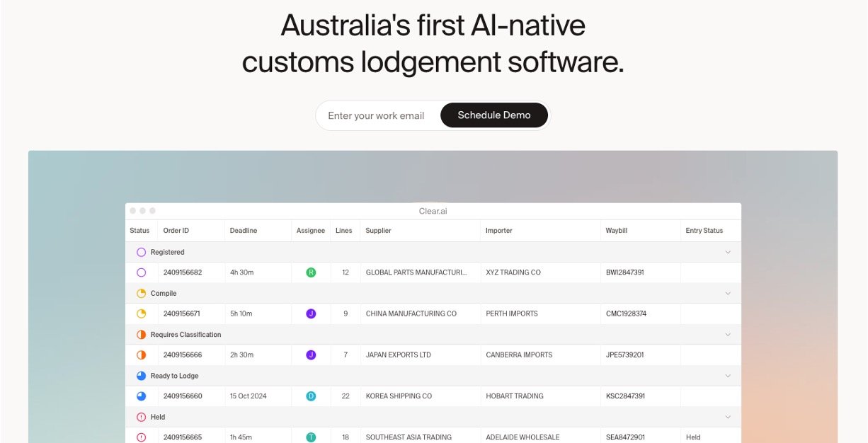Click the Schedule Demo button

pos(494,115)
